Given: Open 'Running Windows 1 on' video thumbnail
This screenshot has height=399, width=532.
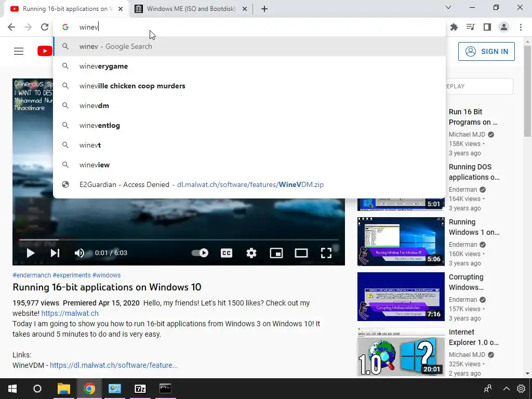Looking at the screenshot, I should click(401, 242).
